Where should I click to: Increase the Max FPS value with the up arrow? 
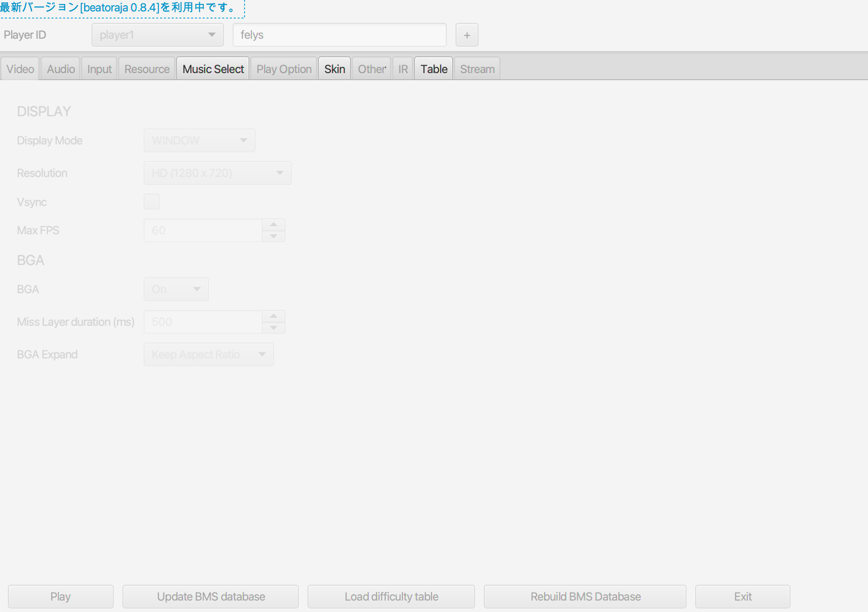[x=274, y=225]
